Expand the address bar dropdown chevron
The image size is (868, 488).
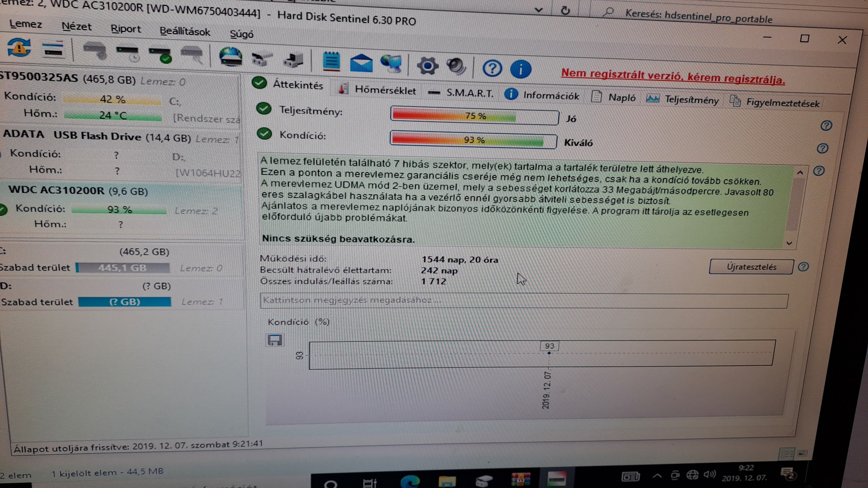539,10
